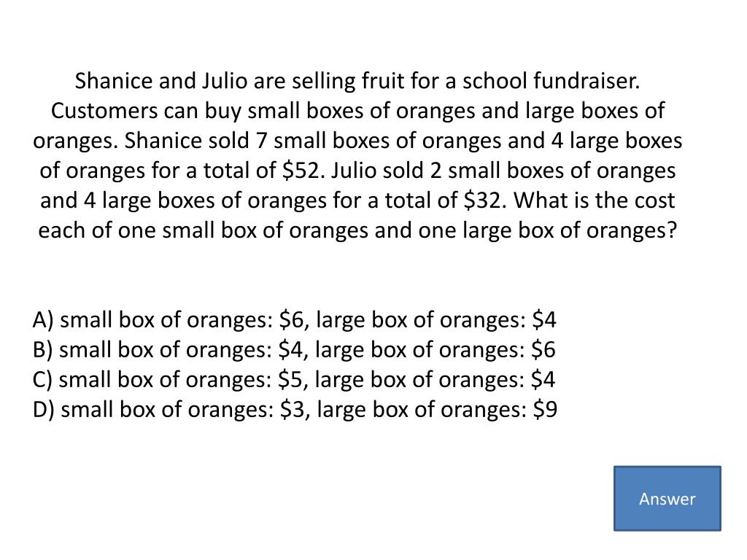
Task: Click the final question line ending with 'oranges?'
Action: tap(357, 230)
